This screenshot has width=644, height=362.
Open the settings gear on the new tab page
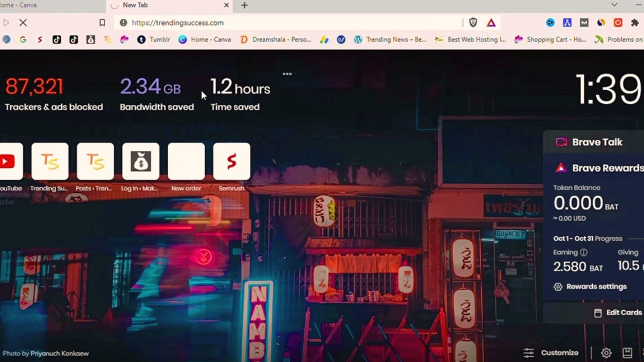(606, 353)
